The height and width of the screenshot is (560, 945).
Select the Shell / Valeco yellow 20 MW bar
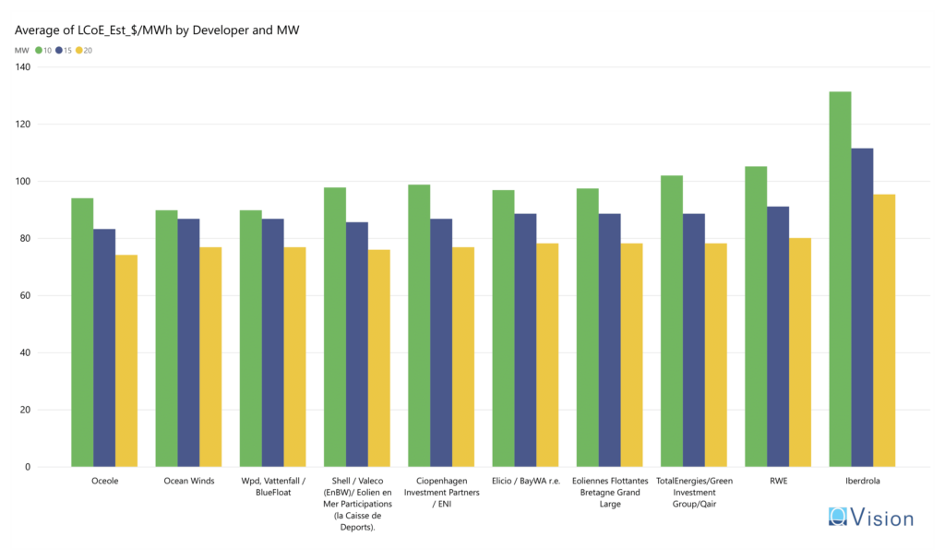379,359
